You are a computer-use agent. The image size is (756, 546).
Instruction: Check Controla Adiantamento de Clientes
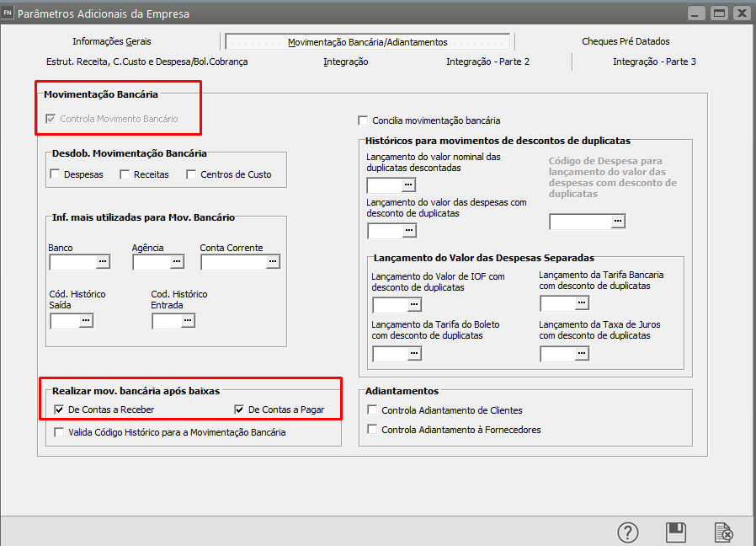374,410
